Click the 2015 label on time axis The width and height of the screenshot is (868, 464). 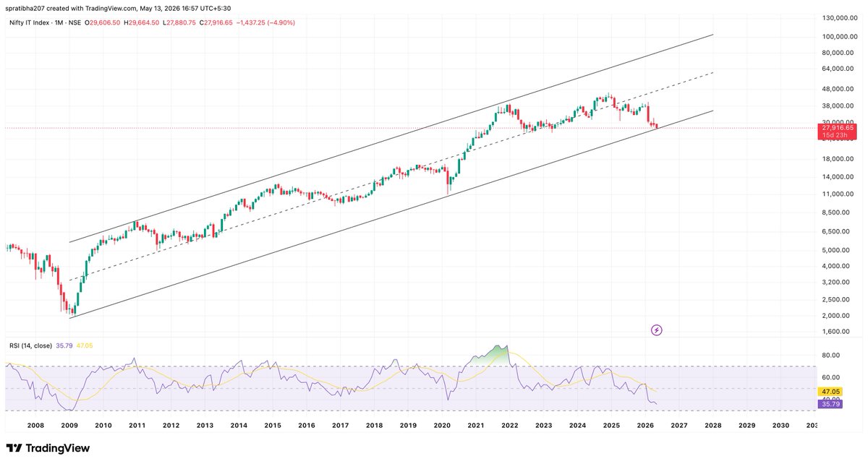pyautogui.click(x=273, y=426)
